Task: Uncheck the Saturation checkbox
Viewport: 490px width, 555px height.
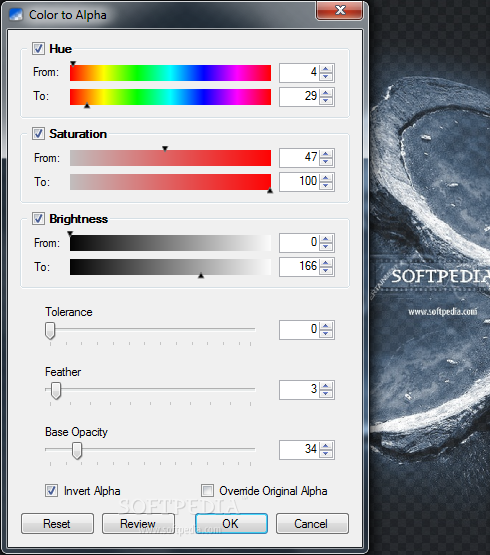Action: coord(38,133)
